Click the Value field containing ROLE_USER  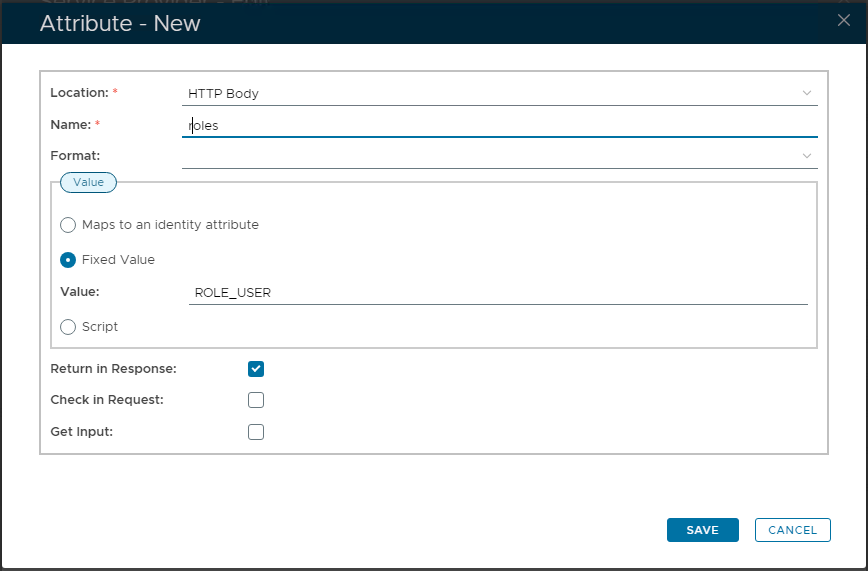point(497,293)
